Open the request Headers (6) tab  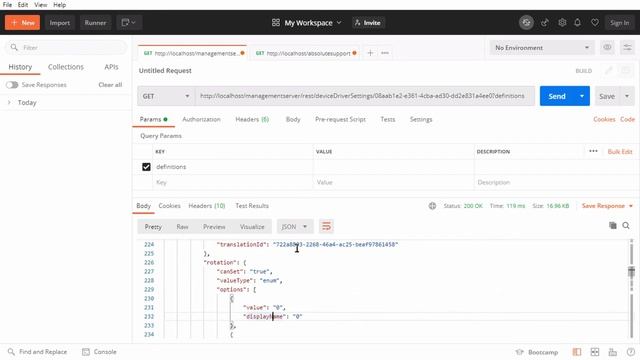(252, 119)
